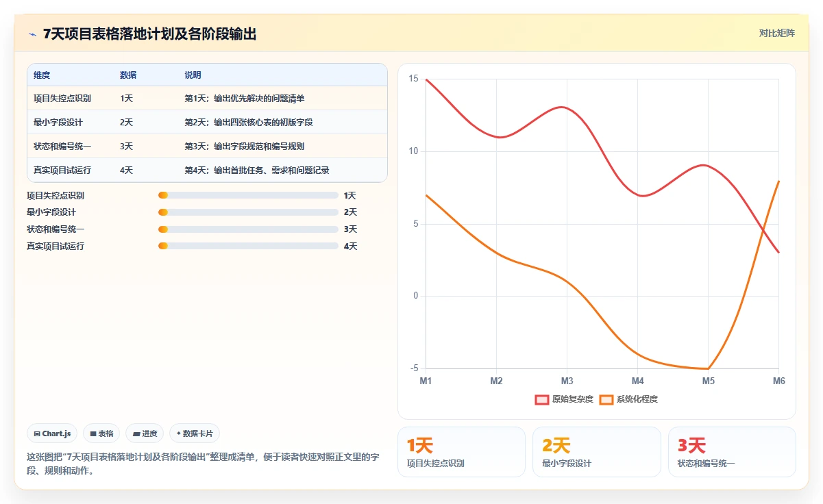Viewport: 823px width, 504px height.
Task: Click the 1天 value in the table
Action: (x=126, y=99)
